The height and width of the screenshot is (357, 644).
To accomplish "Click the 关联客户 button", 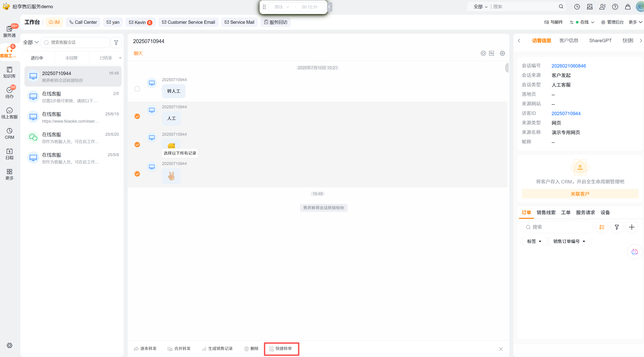I will click(x=580, y=194).
